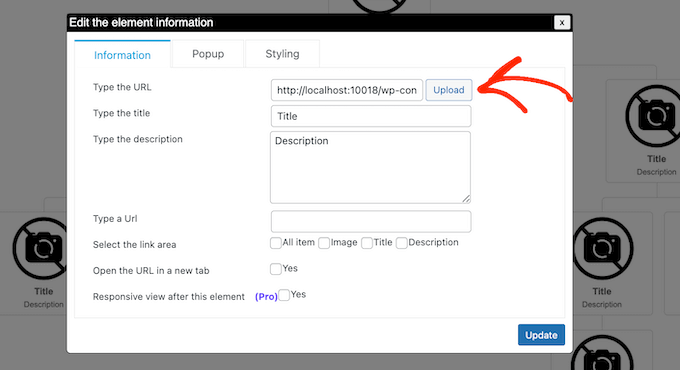This screenshot has height=370, width=680.
Task: Click 'Responsive view after this element' label
Action: click(x=169, y=297)
